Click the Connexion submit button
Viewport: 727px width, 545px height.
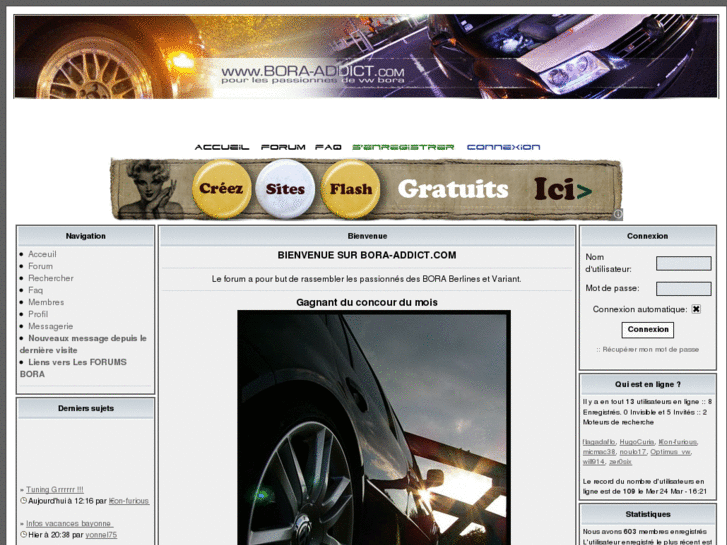(648, 330)
